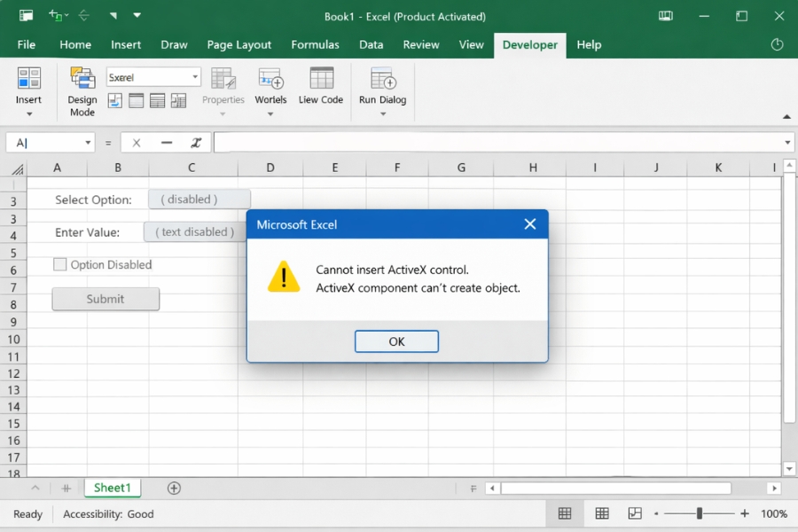Viewport: 798px width, 532px height.
Task: Select the Sheet1 tab
Action: (112, 488)
